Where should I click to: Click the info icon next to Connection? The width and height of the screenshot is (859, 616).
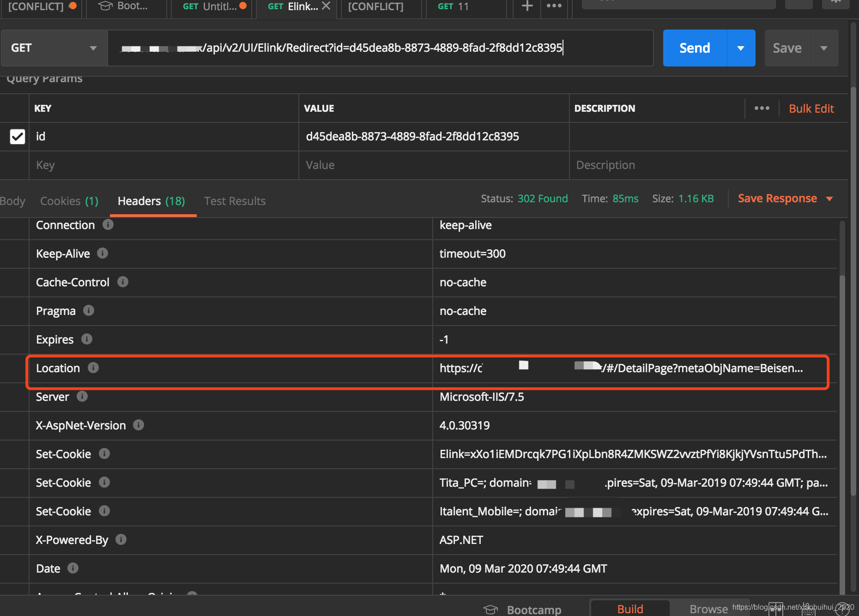(108, 225)
